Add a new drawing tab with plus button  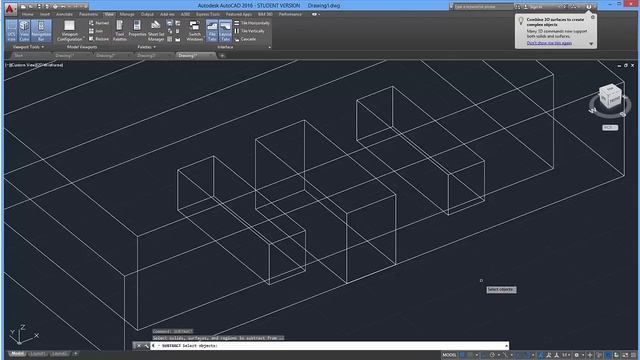222,56
